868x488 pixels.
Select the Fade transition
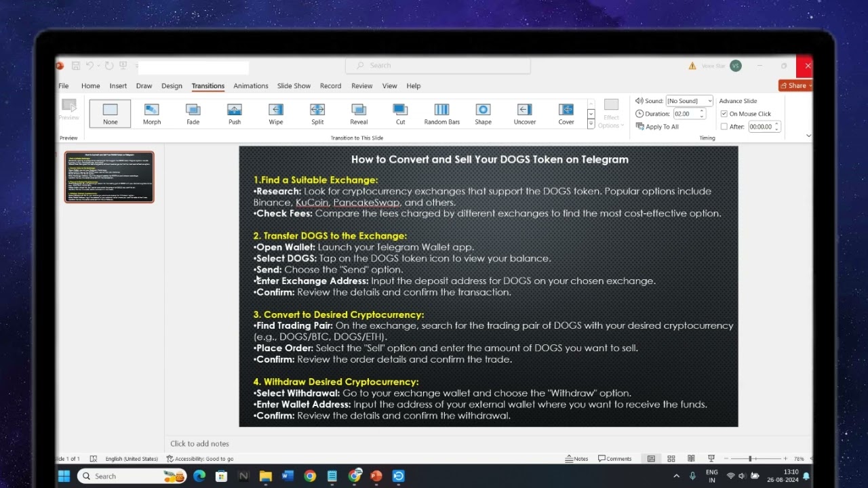[193, 114]
